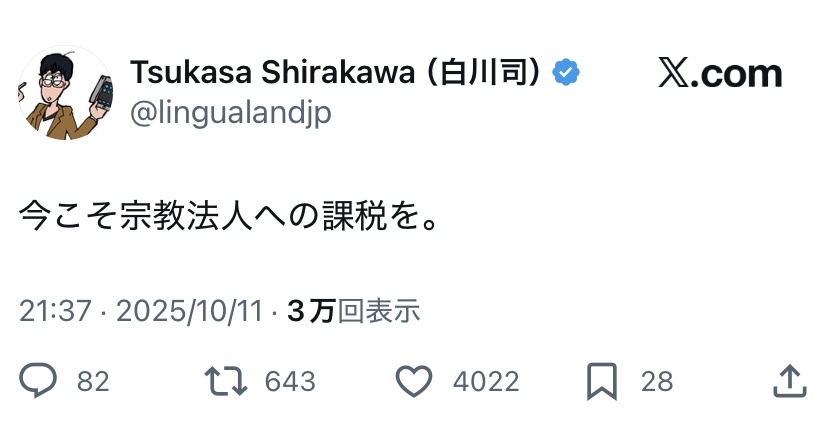Click the blue verified badge

click(x=568, y=73)
